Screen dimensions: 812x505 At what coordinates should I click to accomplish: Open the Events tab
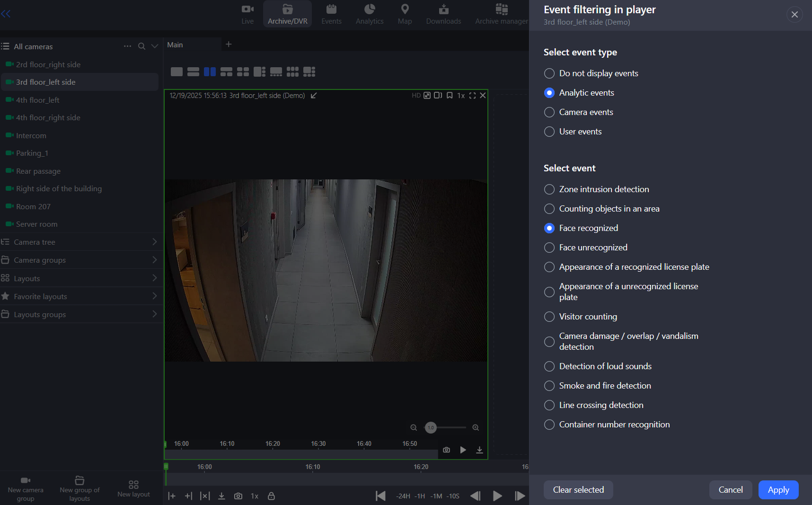331,14
